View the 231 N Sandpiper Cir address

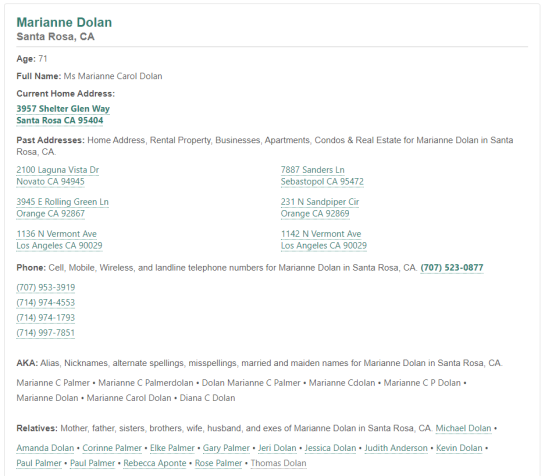(x=320, y=202)
